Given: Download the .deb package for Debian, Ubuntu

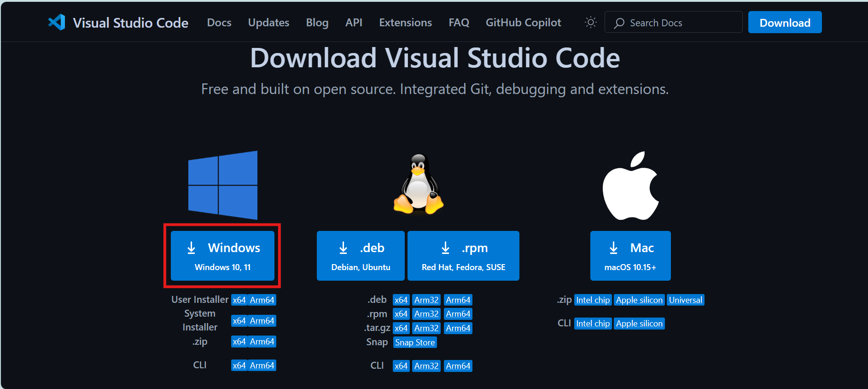Looking at the screenshot, I should (x=361, y=256).
